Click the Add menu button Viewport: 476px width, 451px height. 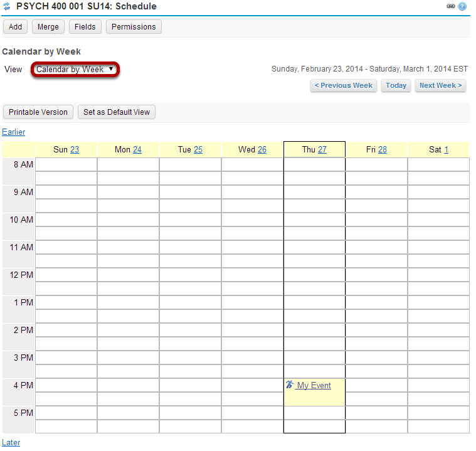pos(15,27)
